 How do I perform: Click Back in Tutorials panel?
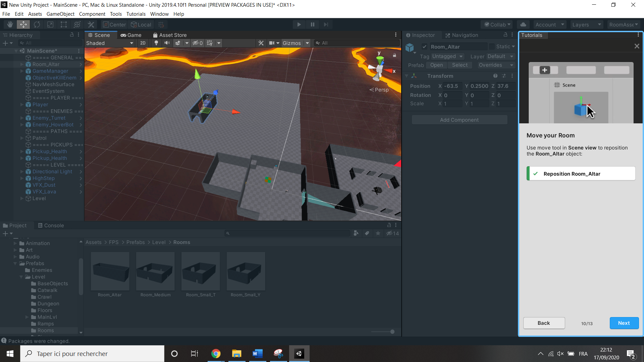point(544,323)
